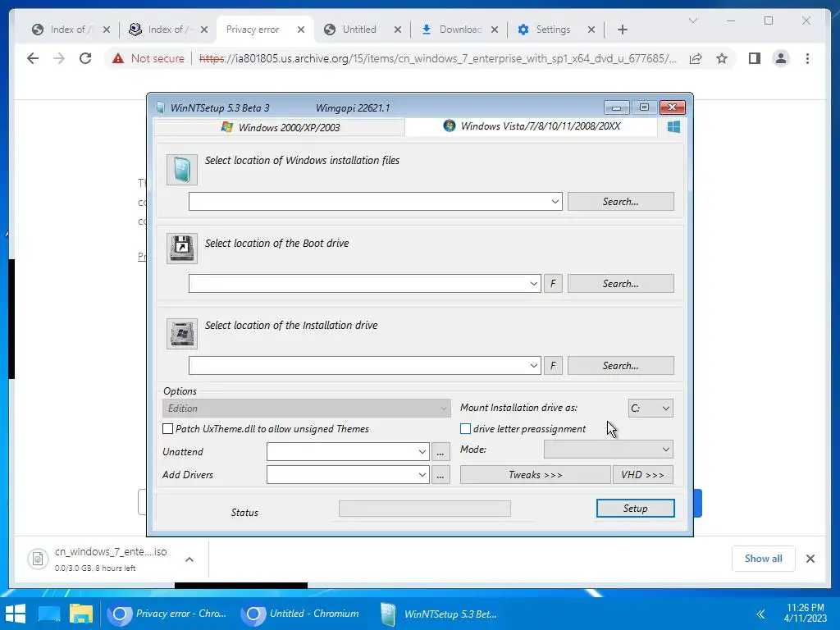Reload the Privacy error page
Image resolution: width=840 pixels, height=630 pixels.
85,58
